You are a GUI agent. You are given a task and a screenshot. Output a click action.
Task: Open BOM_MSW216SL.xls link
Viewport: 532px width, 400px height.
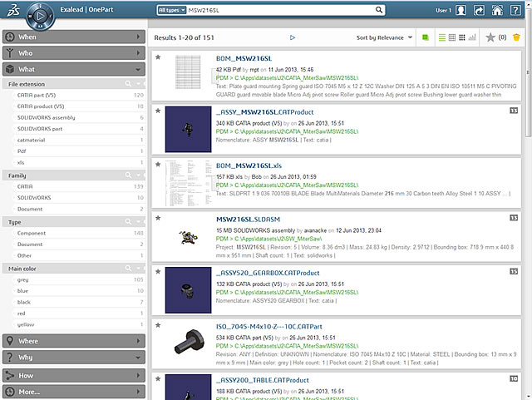pos(249,165)
